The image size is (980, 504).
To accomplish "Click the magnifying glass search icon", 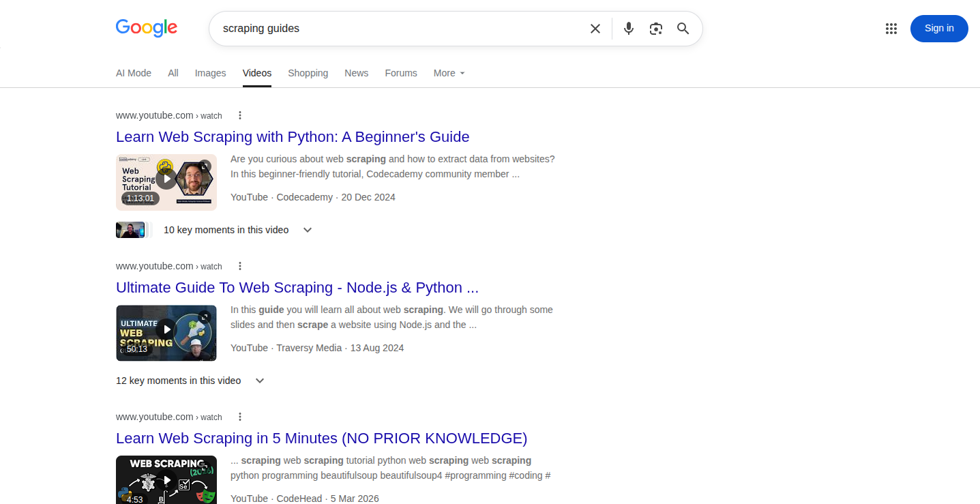I will pyautogui.click(x=683, y=29).
